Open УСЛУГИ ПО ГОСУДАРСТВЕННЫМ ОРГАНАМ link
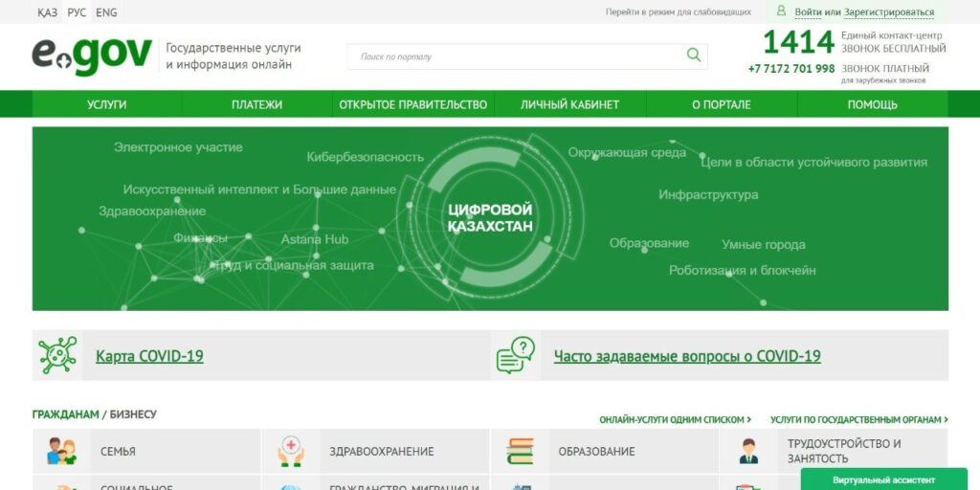 (x=858, y=420)
